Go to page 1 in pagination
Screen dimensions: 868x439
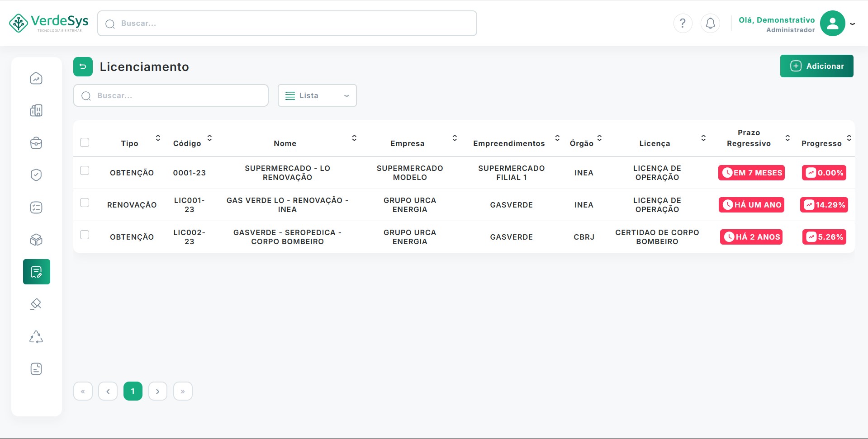tap(133, 391)
